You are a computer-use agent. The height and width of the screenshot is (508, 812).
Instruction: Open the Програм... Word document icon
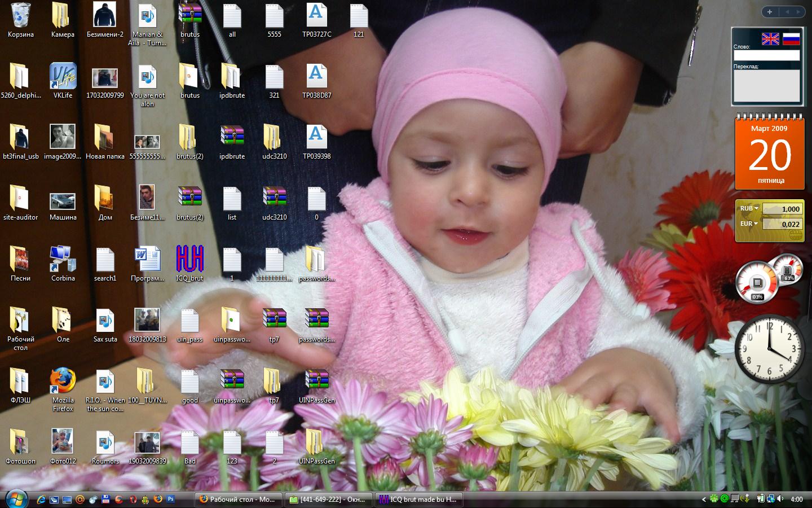click(147, 260)
